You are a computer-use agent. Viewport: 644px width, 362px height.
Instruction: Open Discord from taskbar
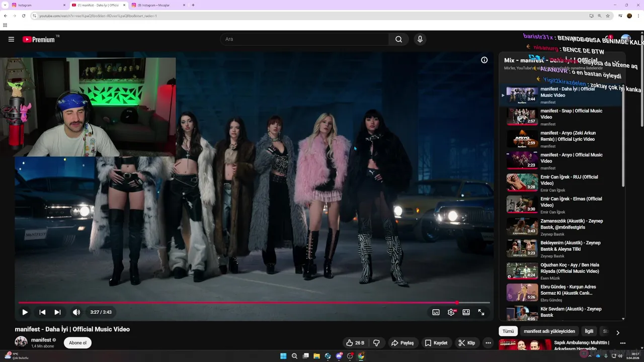(339, 356)
